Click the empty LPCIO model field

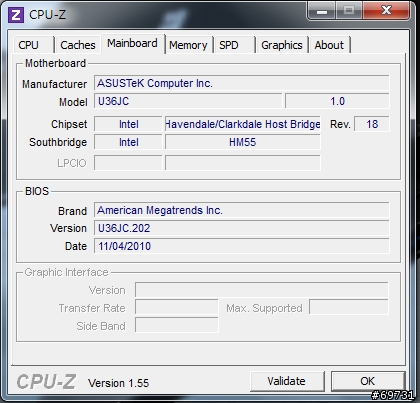243,163
